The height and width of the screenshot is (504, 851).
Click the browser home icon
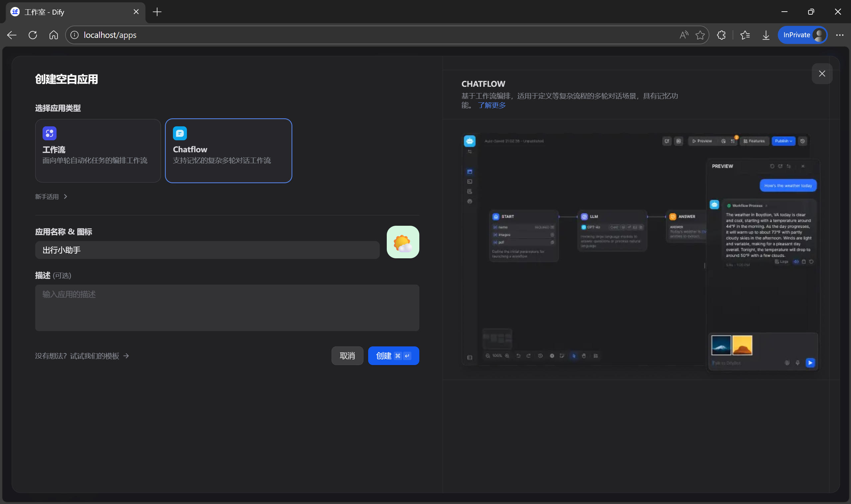coord(53,35)
